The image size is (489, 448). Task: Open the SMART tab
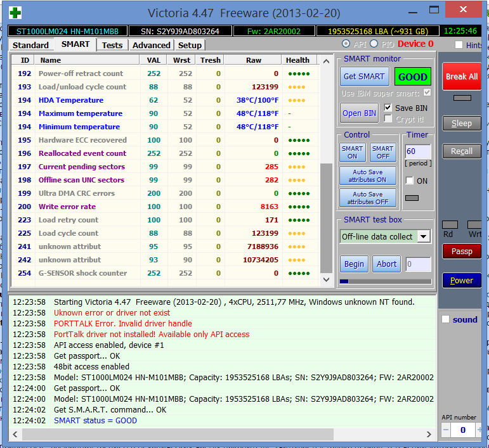tap(75, 44)
